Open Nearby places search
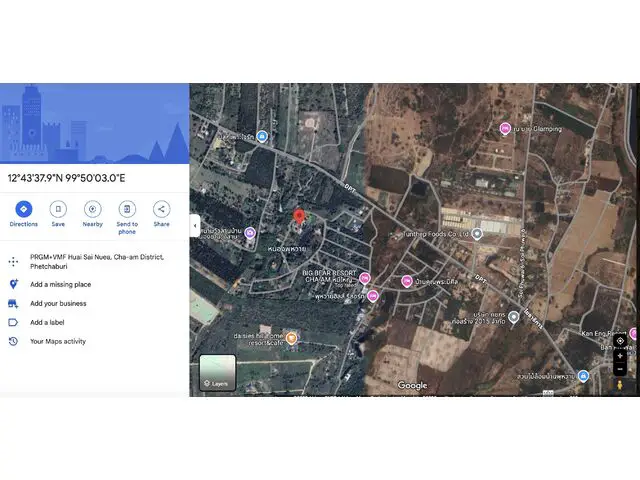 [92, 209]
